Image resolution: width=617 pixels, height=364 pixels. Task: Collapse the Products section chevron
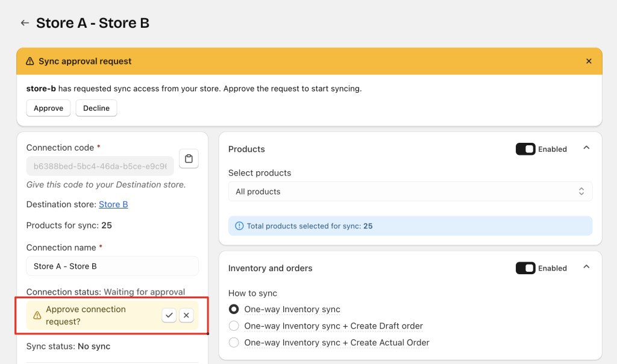(586, 148)
